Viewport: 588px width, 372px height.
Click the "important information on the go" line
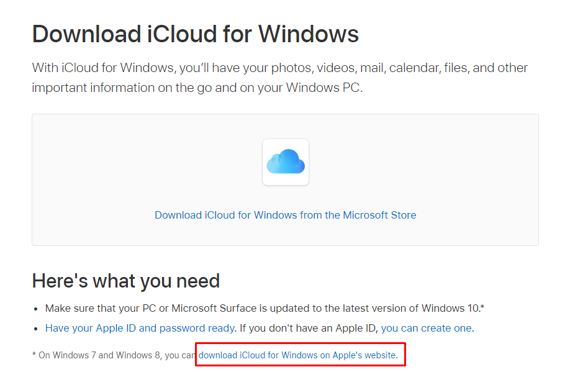pos(197,88)
